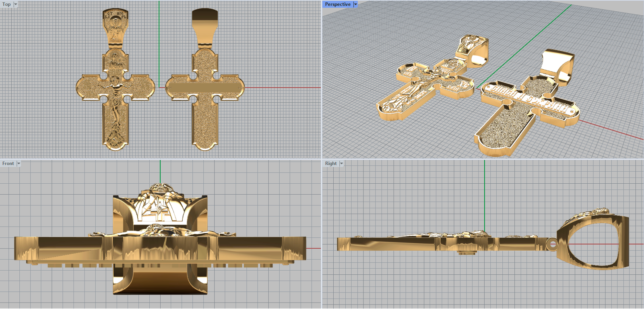Click the Perspective viewport title label
The height and width of the screenshot is (311, 644).
[x=337, y=4]
